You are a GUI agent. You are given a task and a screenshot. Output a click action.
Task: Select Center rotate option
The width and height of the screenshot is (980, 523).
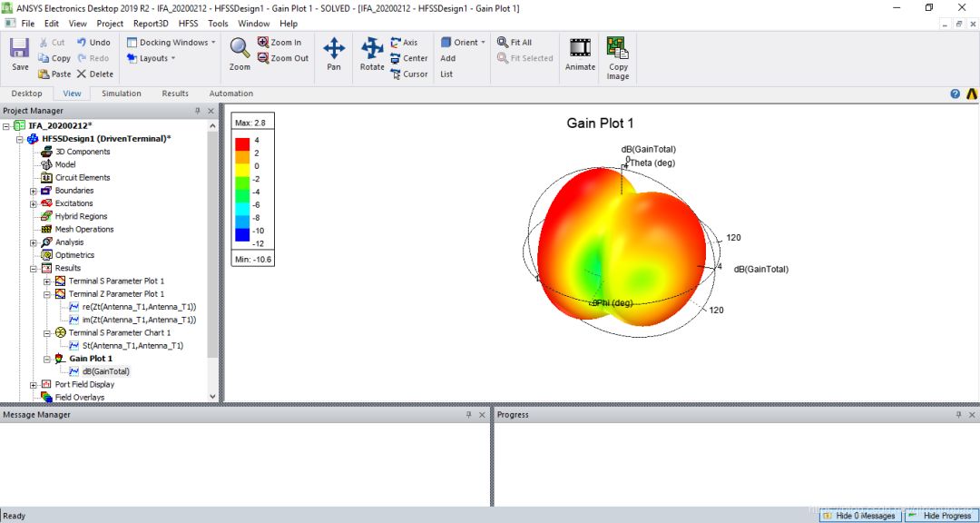point(408,58)
